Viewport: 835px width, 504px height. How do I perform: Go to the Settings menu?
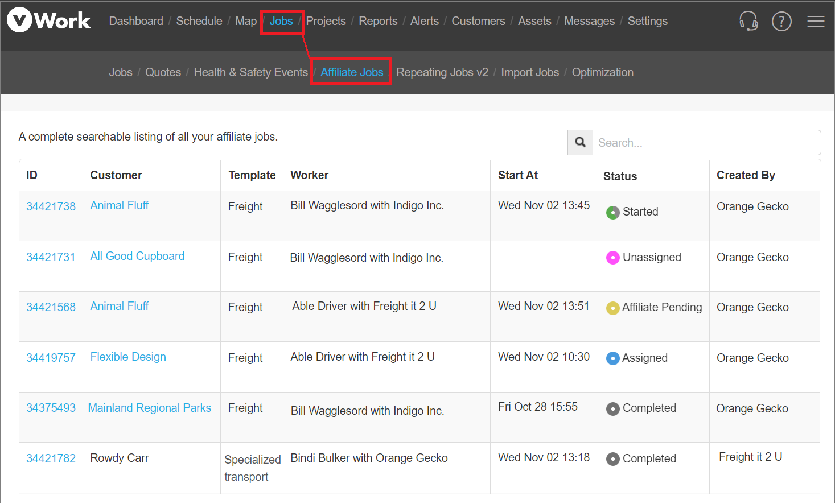click(x=647, y=21)
